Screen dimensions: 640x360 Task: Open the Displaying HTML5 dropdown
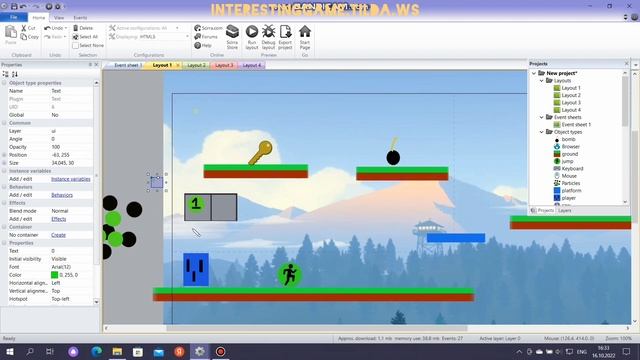(x=187, y=37)
